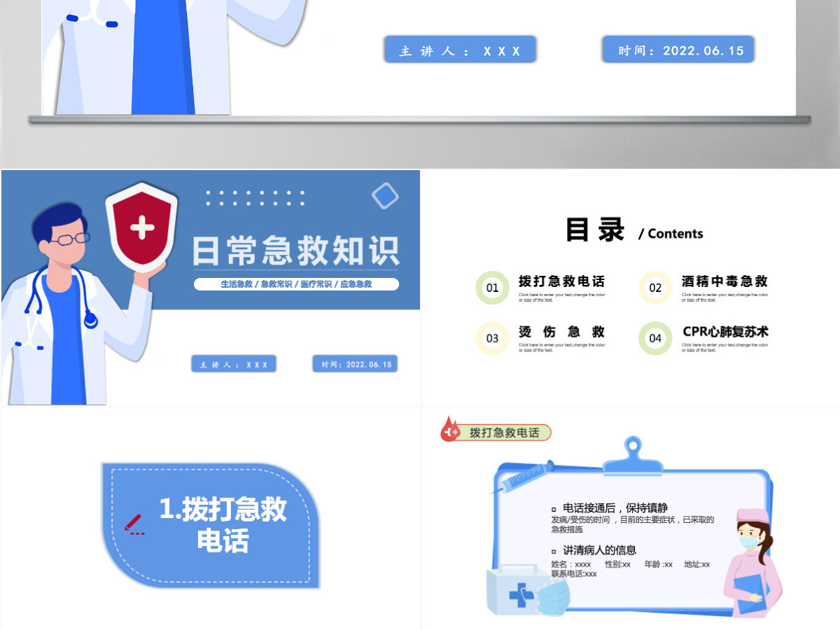This screenshot has height=630, width=840.
Task: Click the 电话接通后，保持镇静 bullet
Action: (x=615, y=508)
